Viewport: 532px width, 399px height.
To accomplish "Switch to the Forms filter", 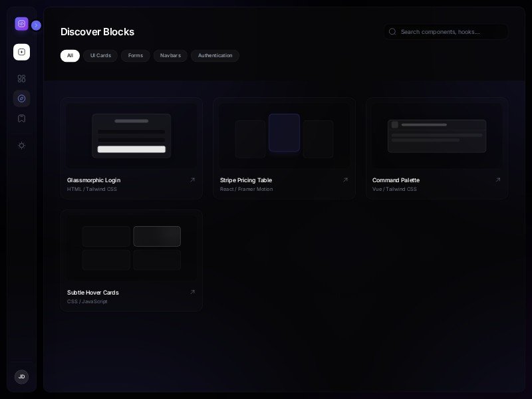I will [136, 56].
